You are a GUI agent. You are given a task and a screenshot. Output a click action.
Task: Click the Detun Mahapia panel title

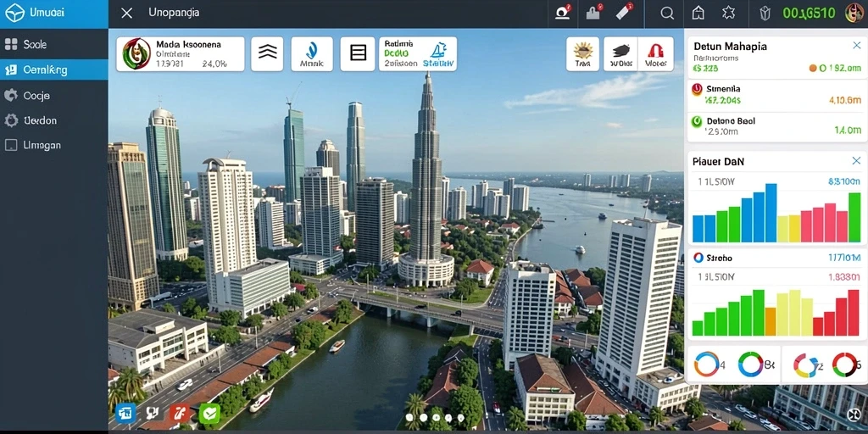(x=730, y=46)
